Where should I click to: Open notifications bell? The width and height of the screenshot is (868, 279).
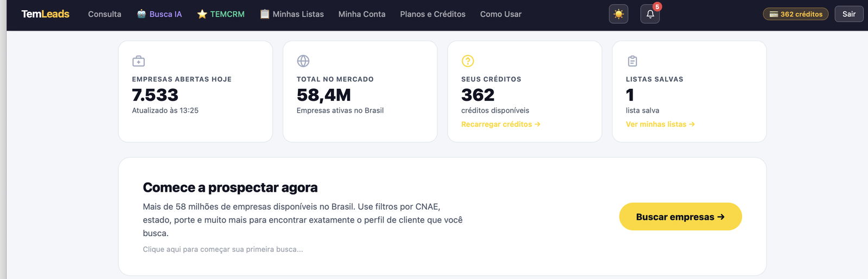(x=650, y=14)
